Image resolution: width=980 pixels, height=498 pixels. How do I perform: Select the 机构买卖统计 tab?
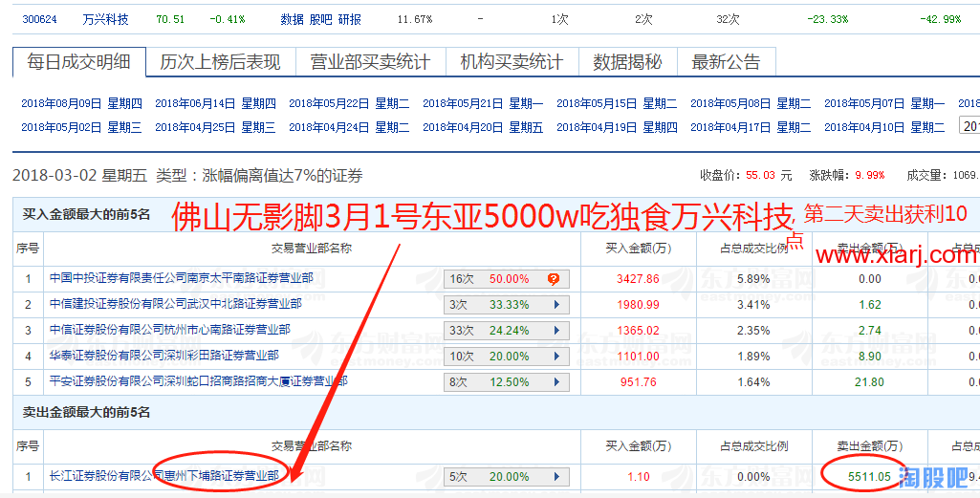coord(512,62)
